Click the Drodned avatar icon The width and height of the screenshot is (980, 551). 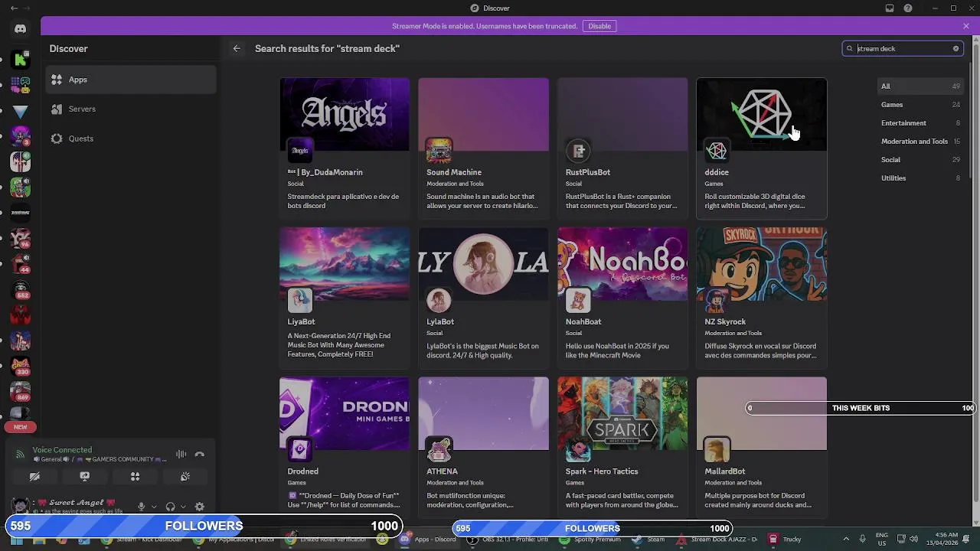tap(300, 450)
